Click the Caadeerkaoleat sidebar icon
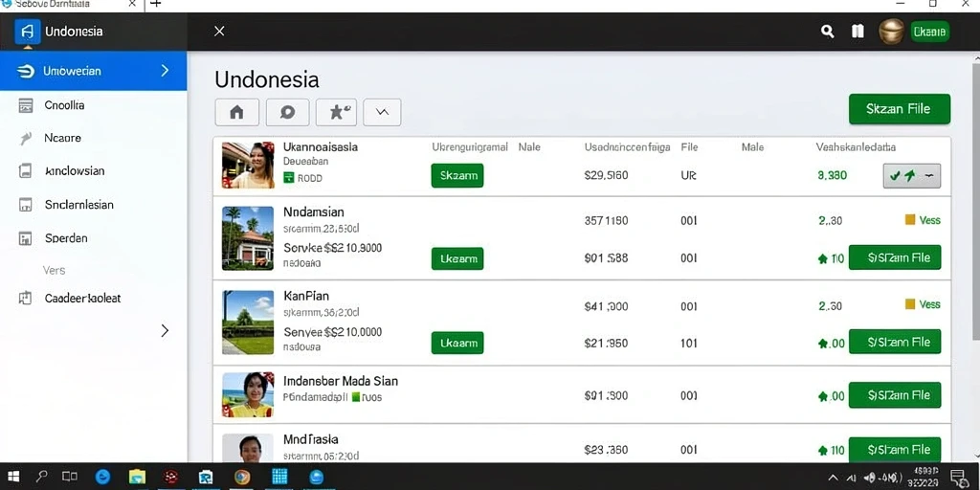The image size is (980, 490). coord(26,299)
